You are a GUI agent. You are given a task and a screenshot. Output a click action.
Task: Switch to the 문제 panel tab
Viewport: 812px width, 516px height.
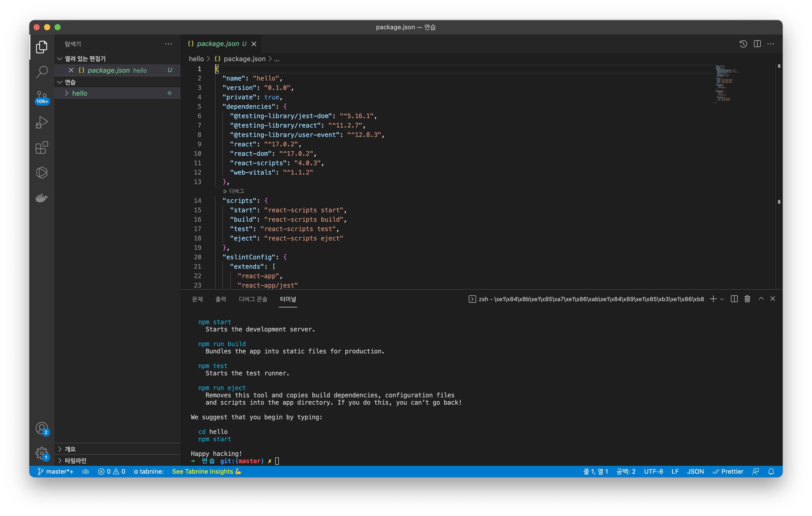point(197,299)
